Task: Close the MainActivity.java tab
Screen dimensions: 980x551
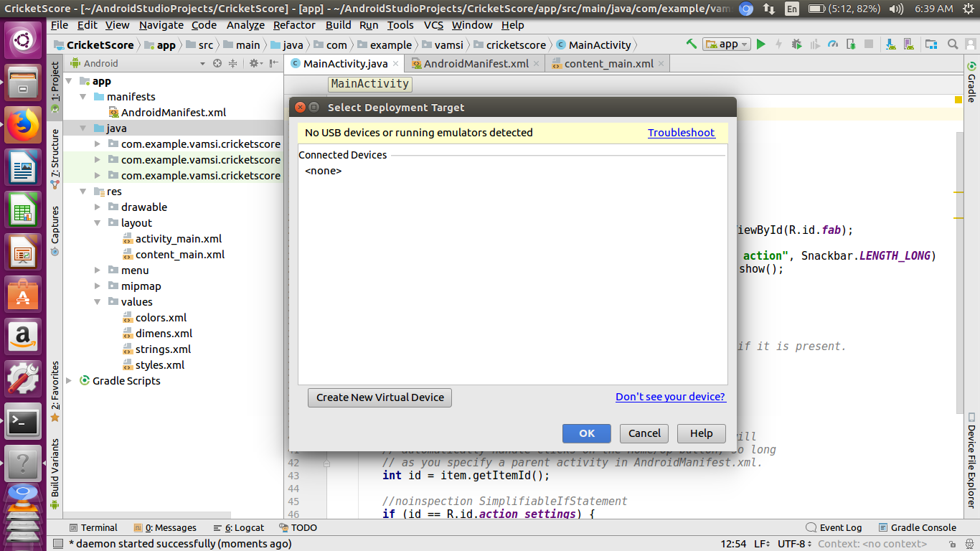Action: point(397,63)
